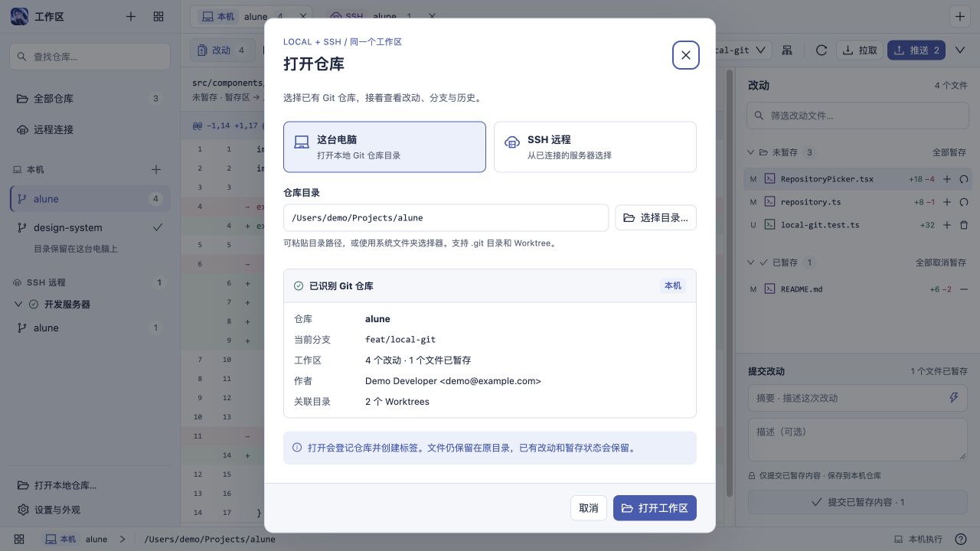980x551 pixels.
Task: Collapse the 未暂存 section chevron
Action: coord(751,152)
